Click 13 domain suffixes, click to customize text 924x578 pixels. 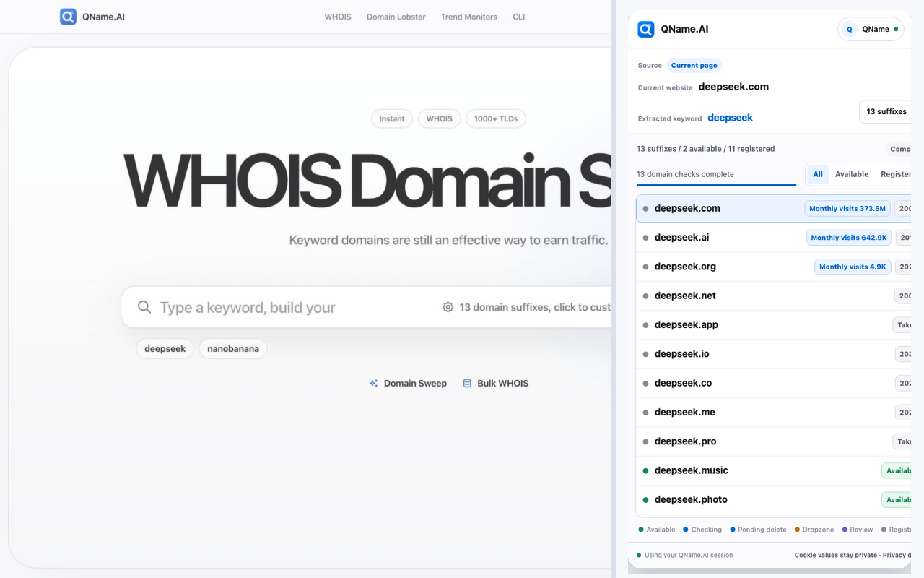535,307
